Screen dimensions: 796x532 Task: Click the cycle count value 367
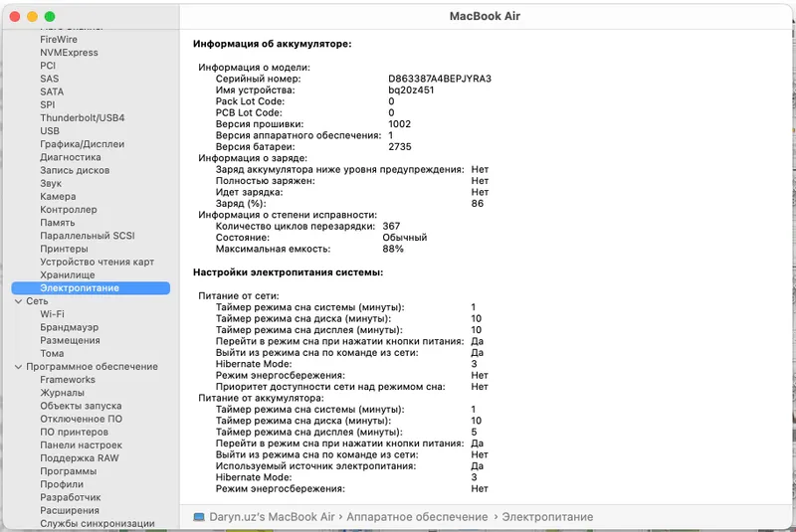[x=391, y=226]
